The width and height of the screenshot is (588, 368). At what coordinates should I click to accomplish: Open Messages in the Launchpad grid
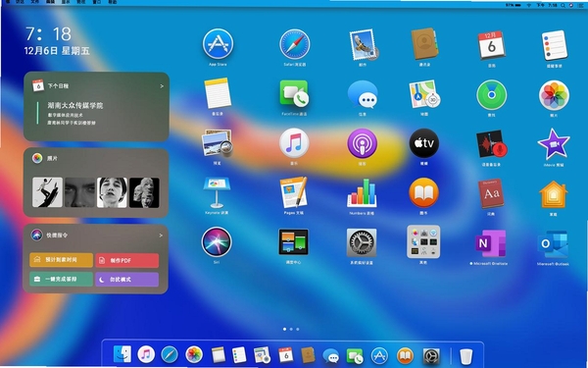click(363, 94)
